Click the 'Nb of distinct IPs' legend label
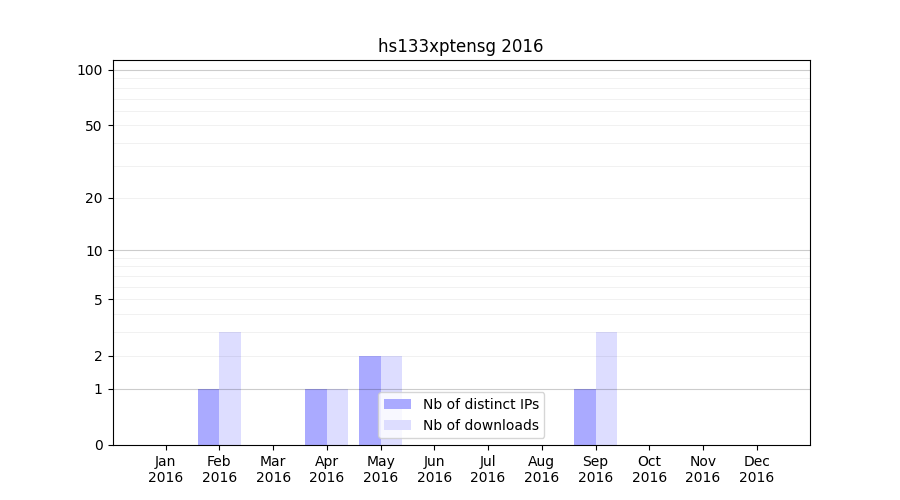This screenshot has width=900, height=500. (480, 404)
